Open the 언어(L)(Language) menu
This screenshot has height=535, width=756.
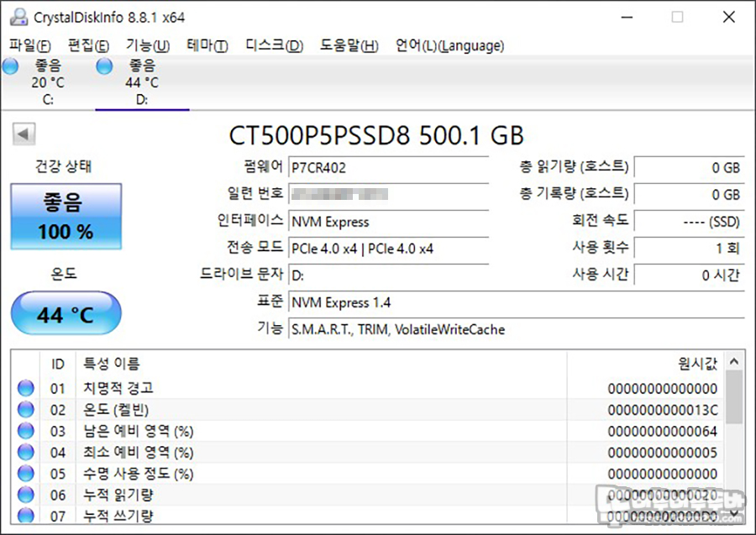pyautogui.click(x=450, y=46)
